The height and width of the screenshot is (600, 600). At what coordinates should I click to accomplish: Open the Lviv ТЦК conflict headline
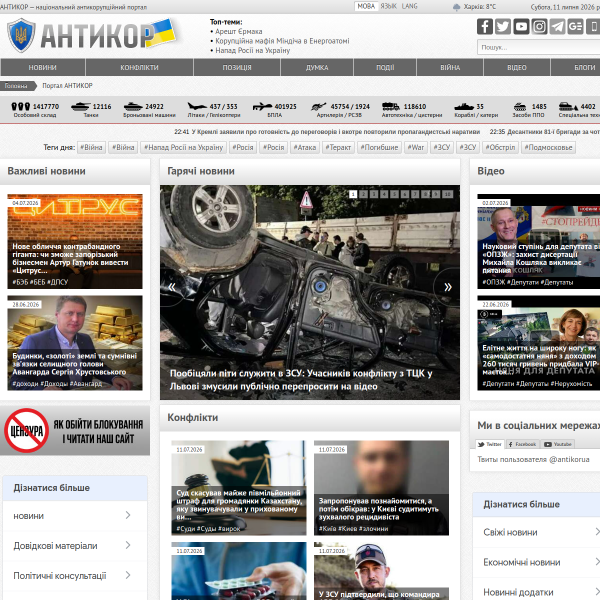tap(301, 380)
